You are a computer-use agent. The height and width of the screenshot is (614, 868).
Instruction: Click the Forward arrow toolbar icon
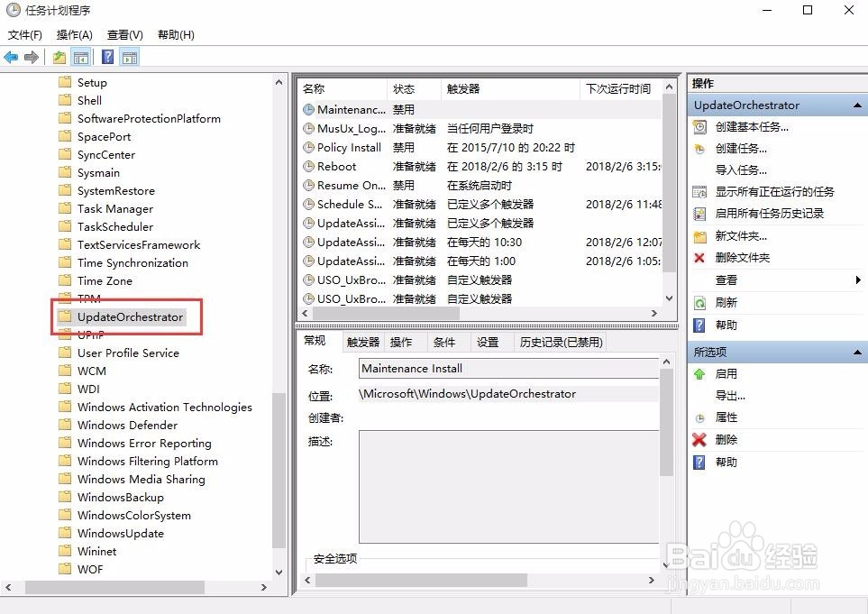[x=32, y=57]
